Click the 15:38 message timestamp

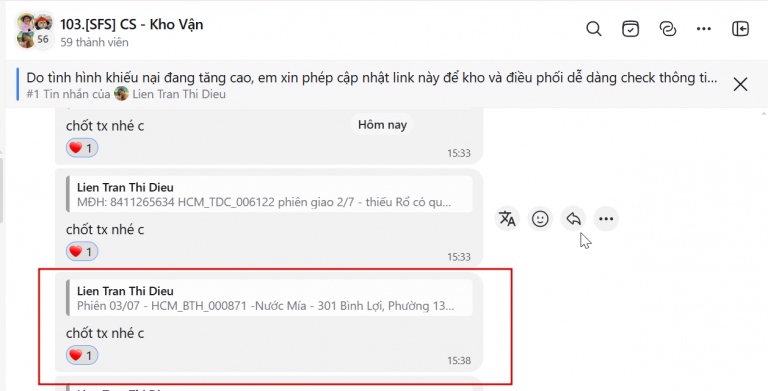pos(458,361)
